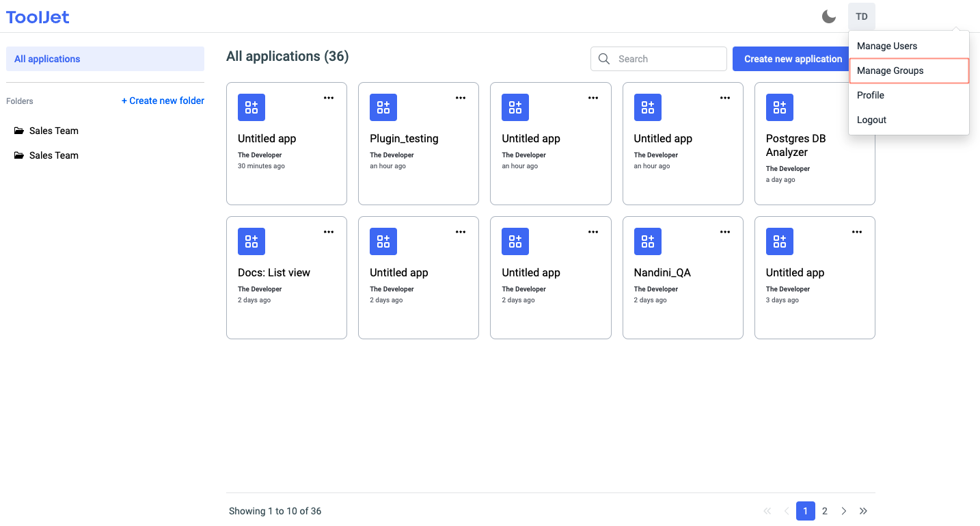
Task: Select Manage Groups from the menu
Action: click(890, 70)
